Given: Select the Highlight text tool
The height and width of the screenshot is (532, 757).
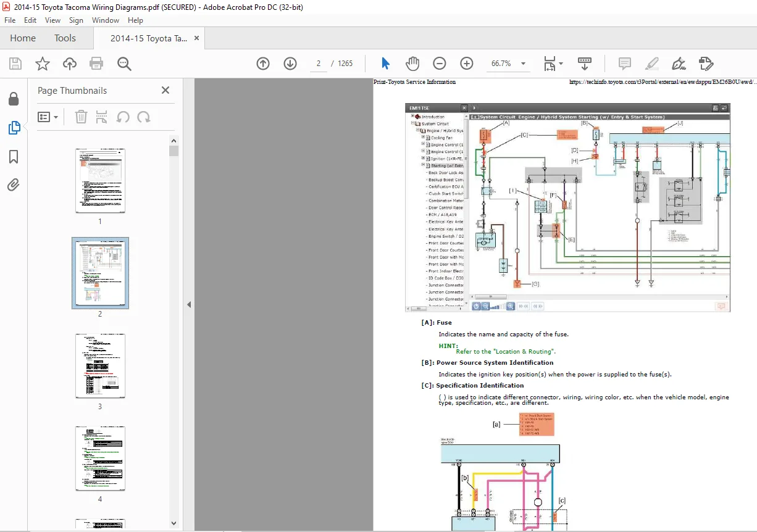Looking at the screenshot, I should [652, 64].
